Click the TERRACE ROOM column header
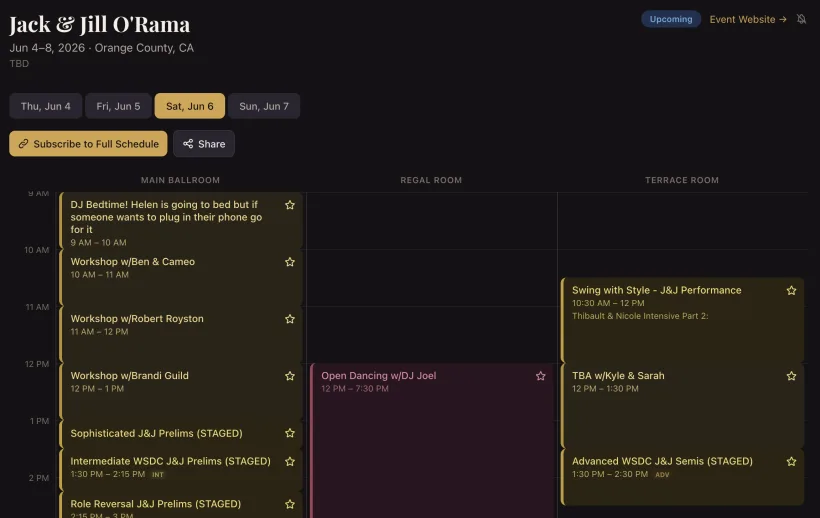820x518 pixels. [x=682, y=180]
